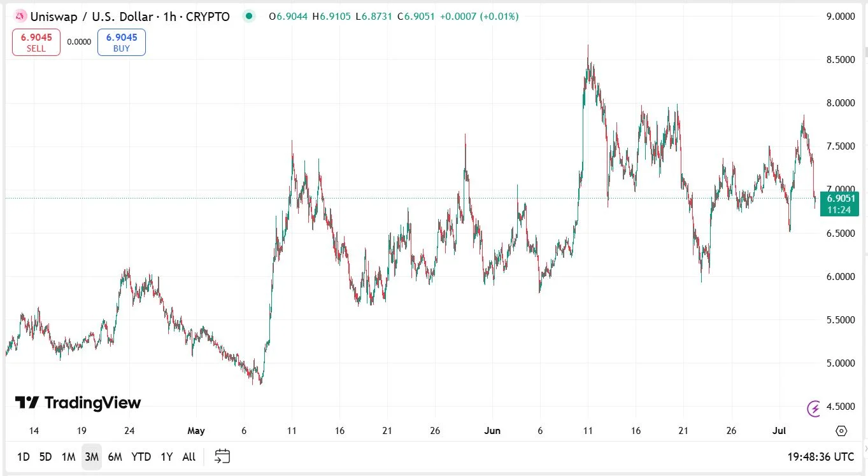Select the active 3M time range

point(92,456)
